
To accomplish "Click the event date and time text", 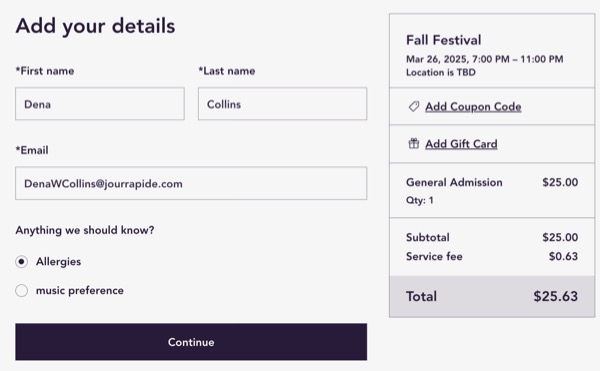I will (x=484, y=59).
